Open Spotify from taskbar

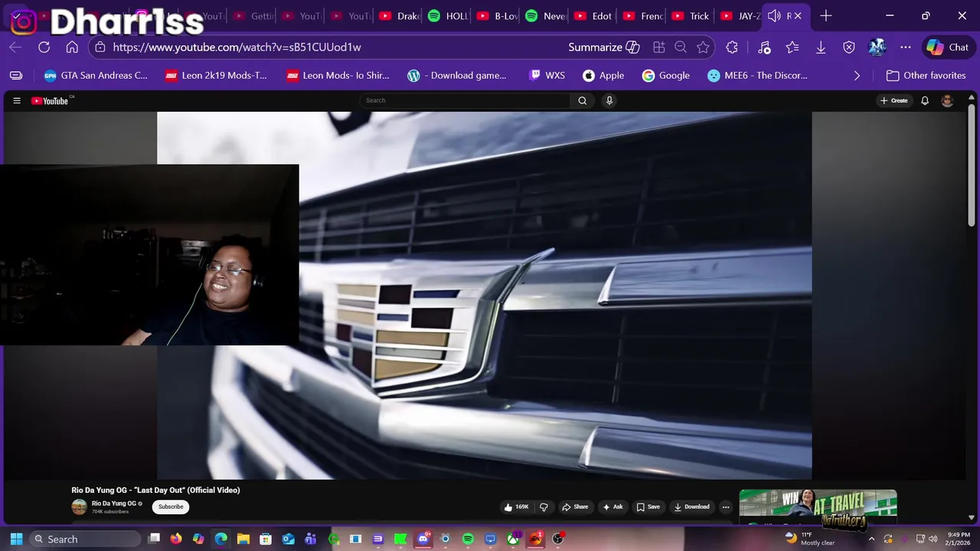coord(468,539)
